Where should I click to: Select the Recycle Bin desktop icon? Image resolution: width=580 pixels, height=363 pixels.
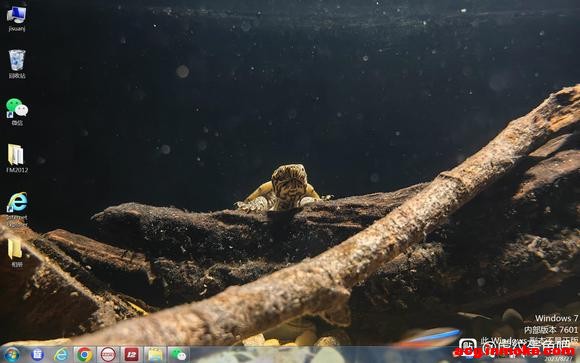17,64
